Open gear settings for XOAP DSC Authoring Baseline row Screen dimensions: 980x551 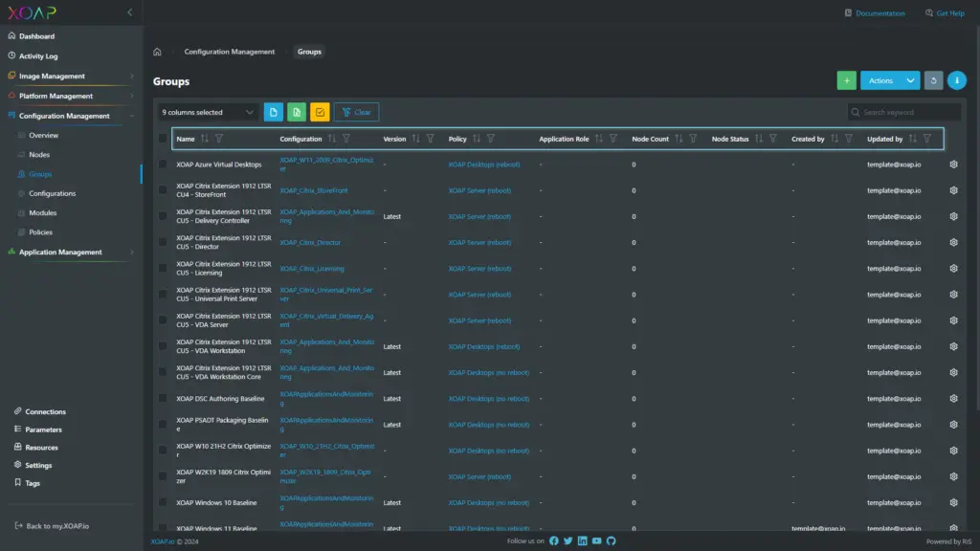point(953,399)
